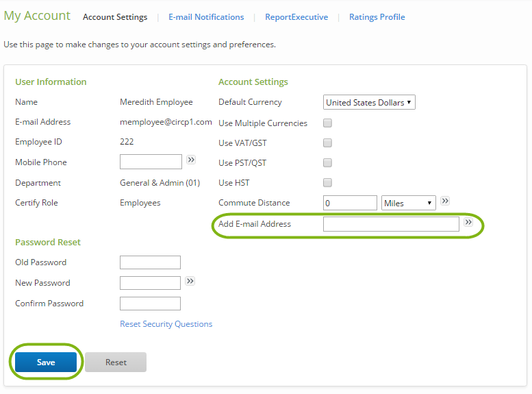Viewport: 532px width, 394px height.
Task: Select the name Meredith Employee
Action: tap(156, 102)
